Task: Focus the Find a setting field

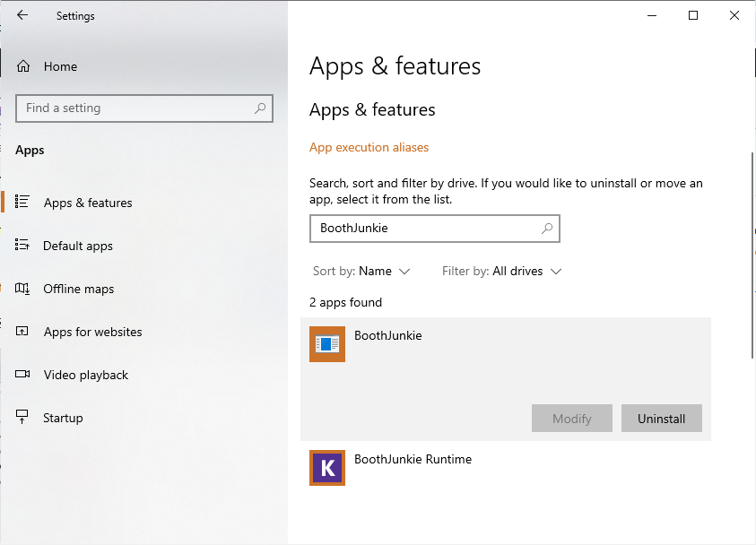Action: pos(144,108)
